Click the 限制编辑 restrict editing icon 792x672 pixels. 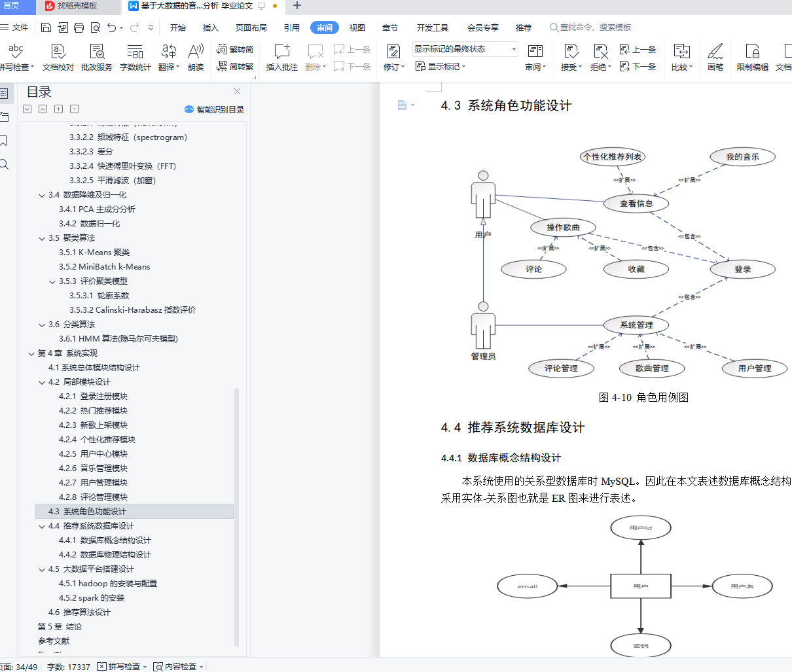pos(753,58)
